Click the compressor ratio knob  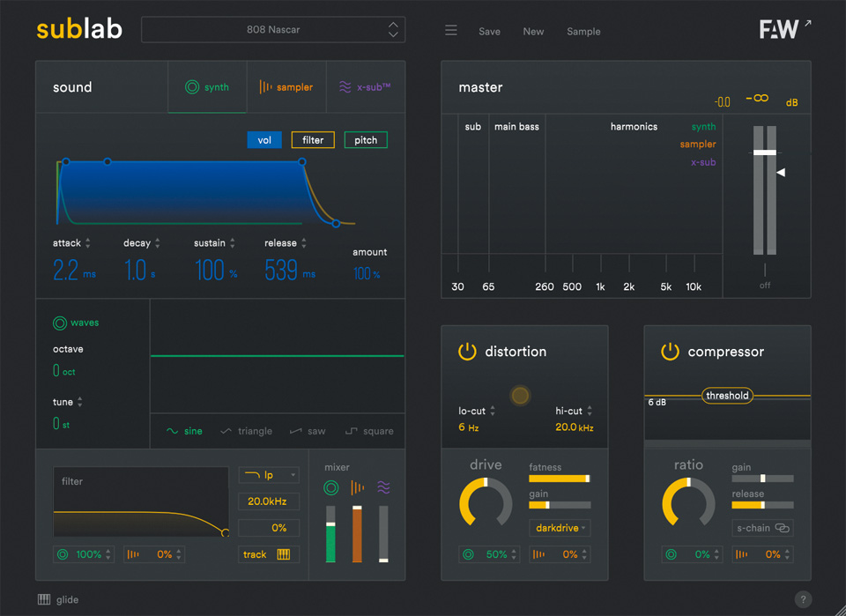click(688, 502)
